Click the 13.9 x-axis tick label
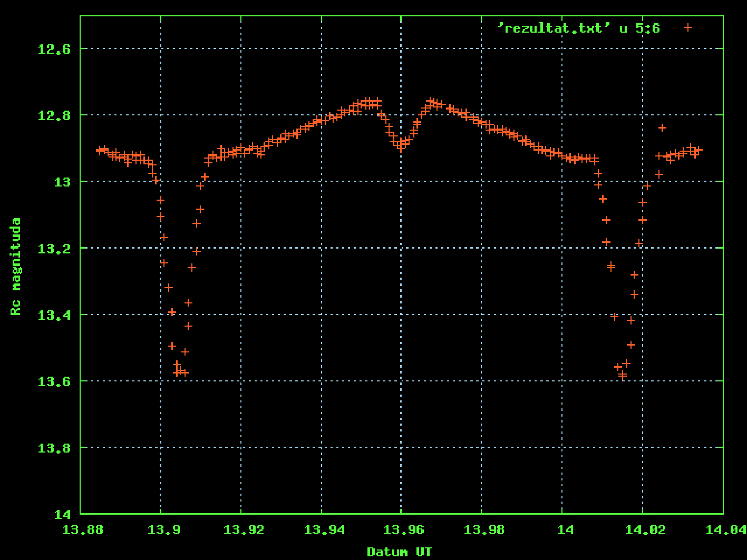Screen dimensions: 747x560 point(163,529)
